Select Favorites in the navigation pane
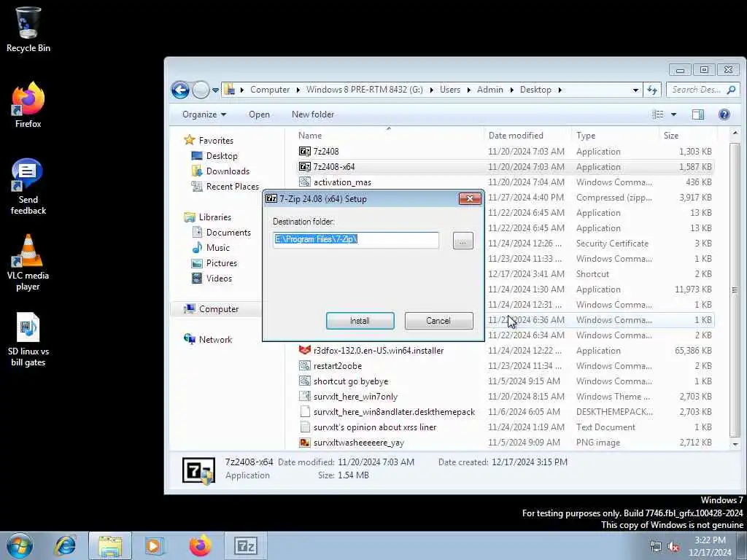This screenshot has width=747, height=560. pyautogui.click(x=209, y=141)
